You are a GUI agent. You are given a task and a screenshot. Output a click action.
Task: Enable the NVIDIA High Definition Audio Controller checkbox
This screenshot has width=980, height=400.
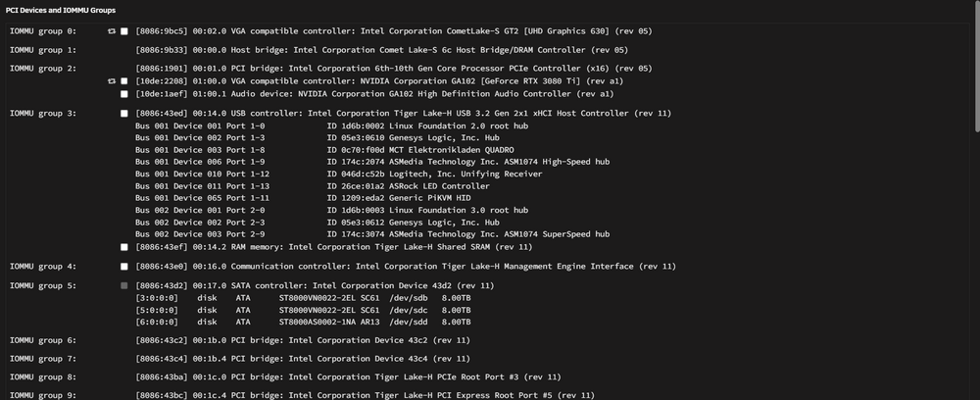124,94
